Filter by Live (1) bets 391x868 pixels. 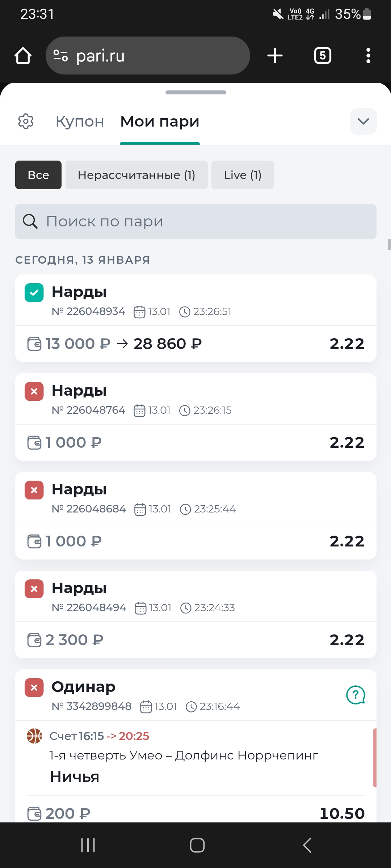[x=243, y=175]
